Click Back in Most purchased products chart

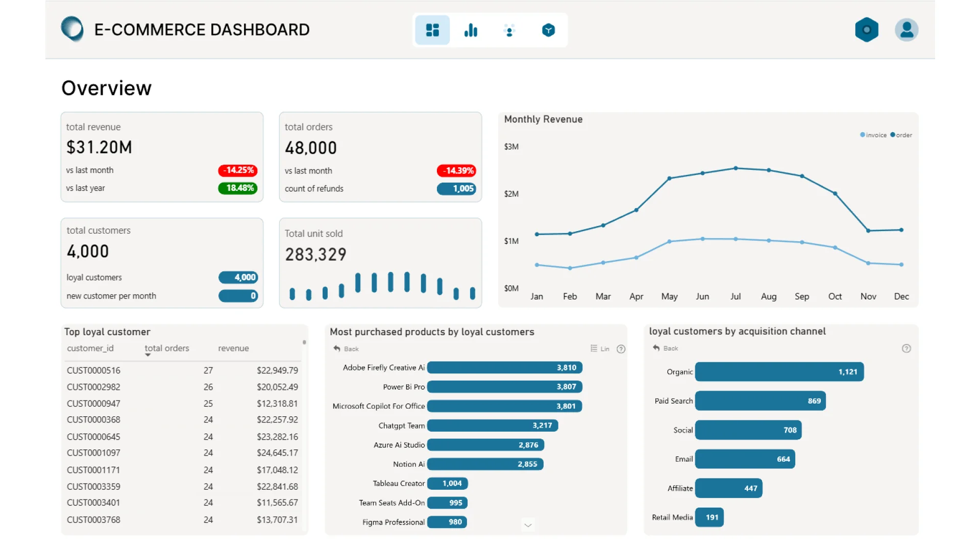[x=346, y=349]
